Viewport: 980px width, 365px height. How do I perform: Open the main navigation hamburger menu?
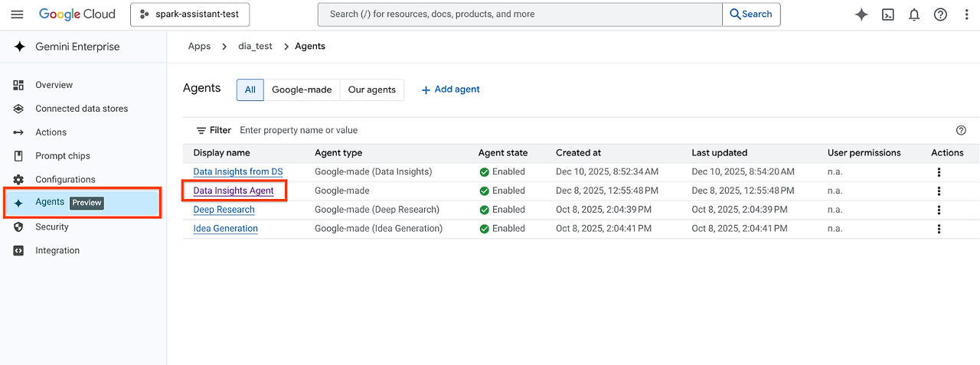17,14
